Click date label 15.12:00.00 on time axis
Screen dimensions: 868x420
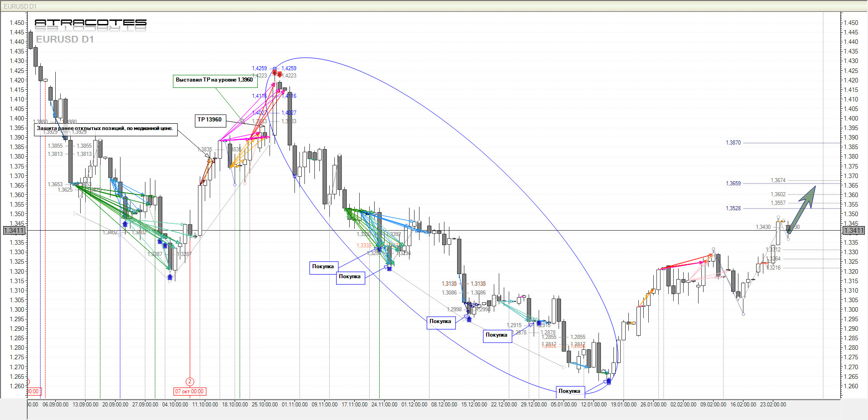coord(474,405)
